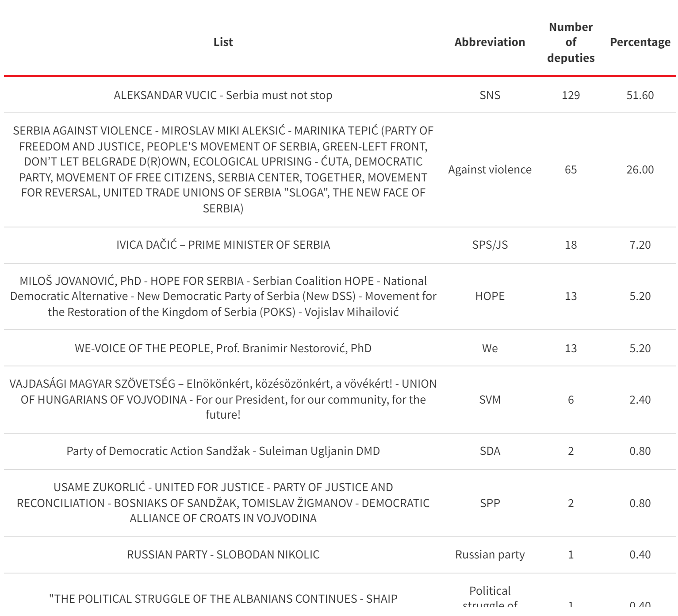Click percentage '5.20' in the HOPE row

tap(640, 296)
